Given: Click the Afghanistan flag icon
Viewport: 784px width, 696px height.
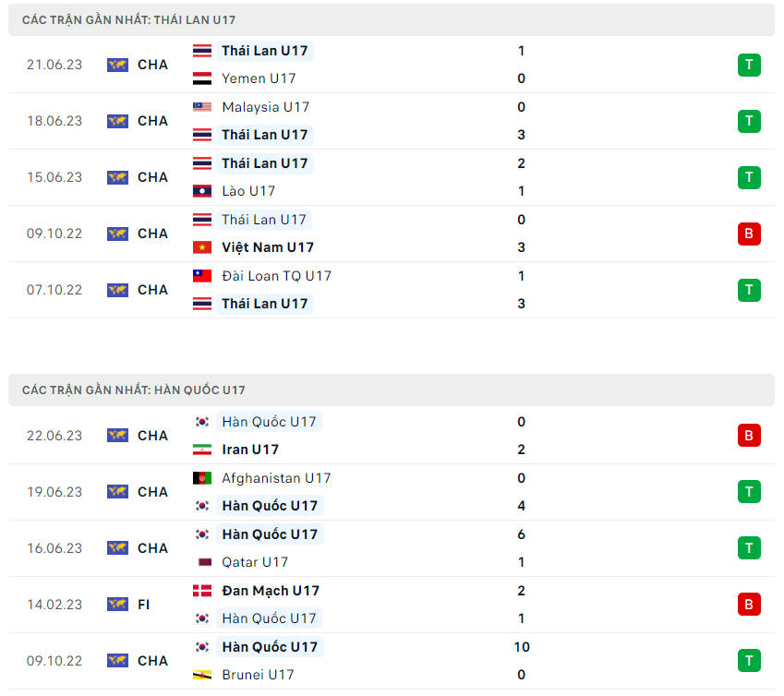Looking at the screenshot, I should (202, 478).
